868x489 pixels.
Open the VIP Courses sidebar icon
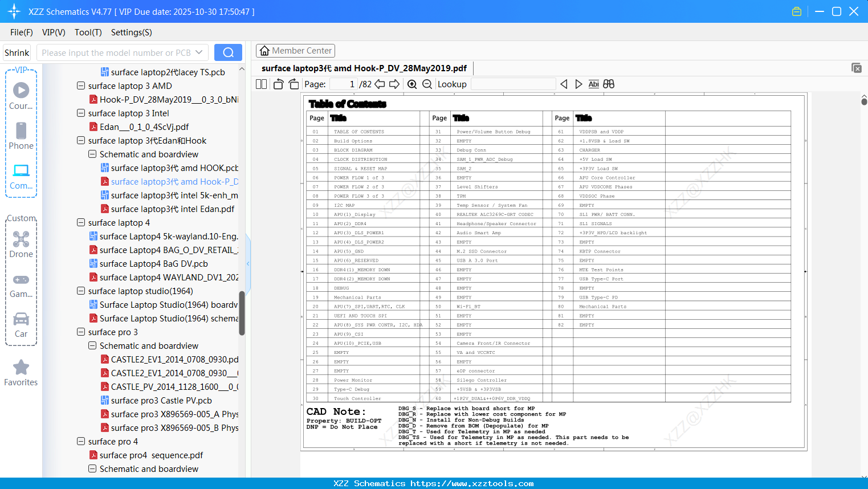tap(21, 96)
